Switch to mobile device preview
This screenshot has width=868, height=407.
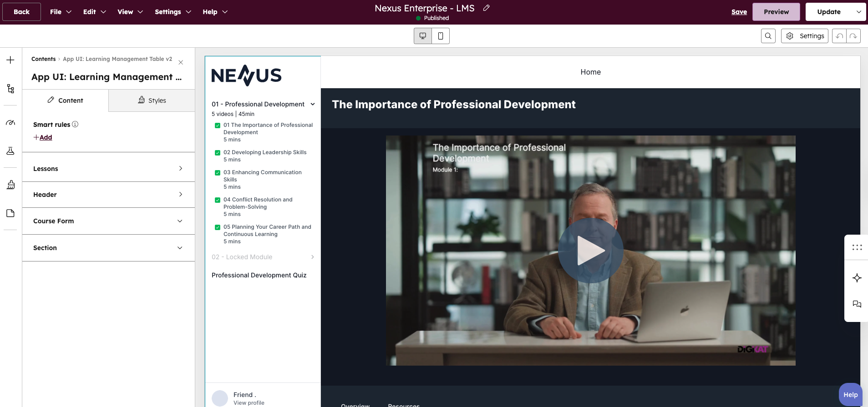pos(440,36)
